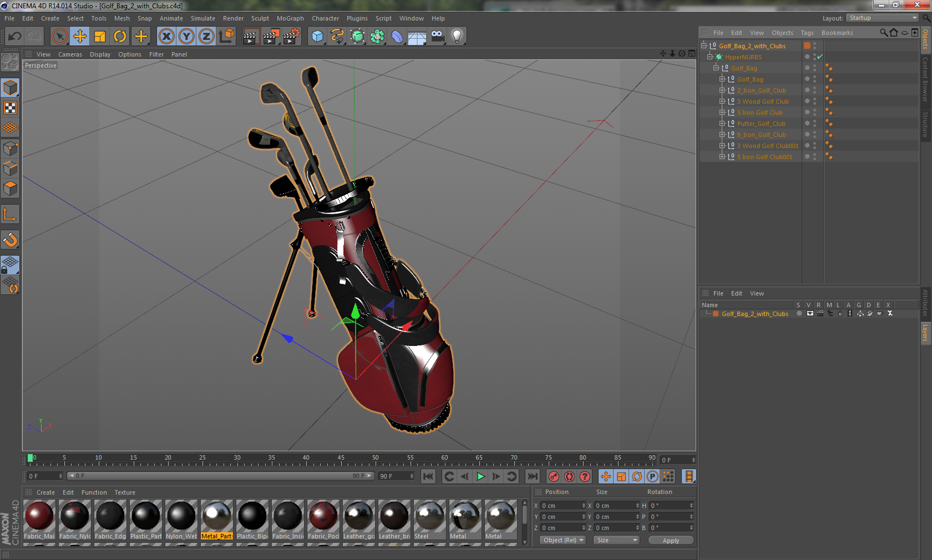Select the Golf_Bag child tree item
Screen dimensions: 932x560
click(x=750, y=79)
